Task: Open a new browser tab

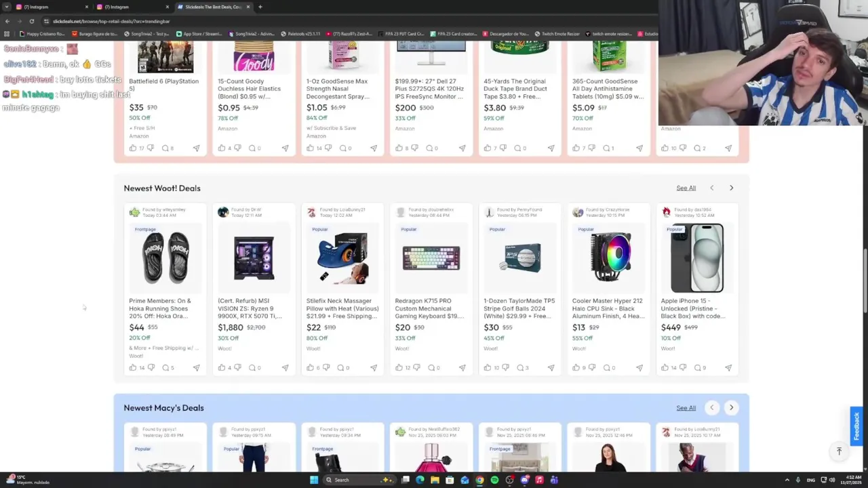Action: [x=260, y=7]
